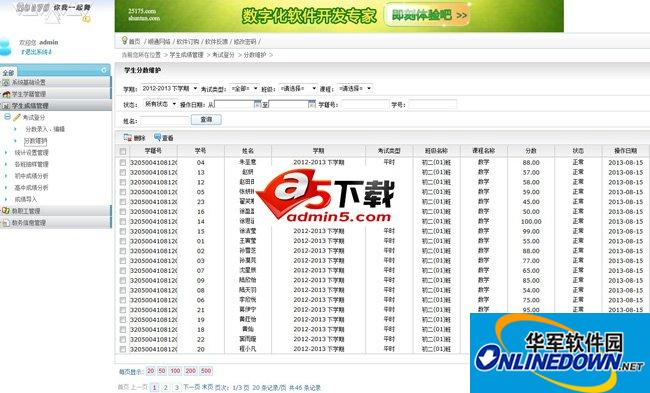650x393 pixels.
Task: Open the calendar picker for the start date
Action: click(257, 104)
